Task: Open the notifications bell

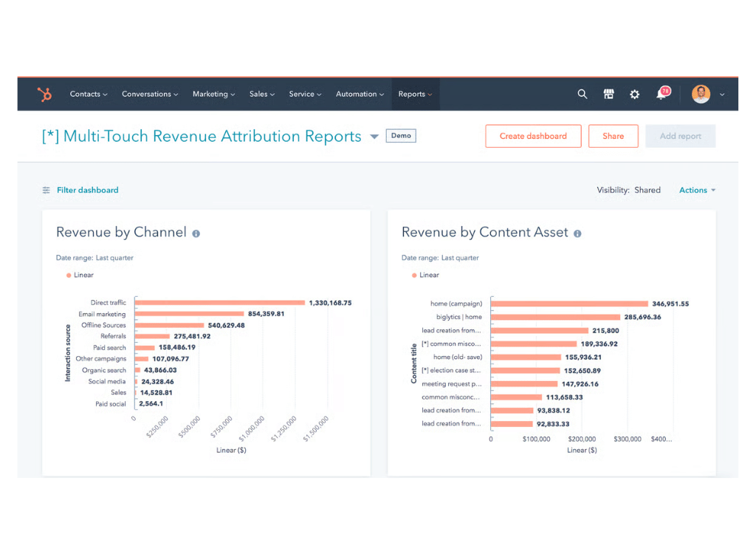Action: [661, 96]
